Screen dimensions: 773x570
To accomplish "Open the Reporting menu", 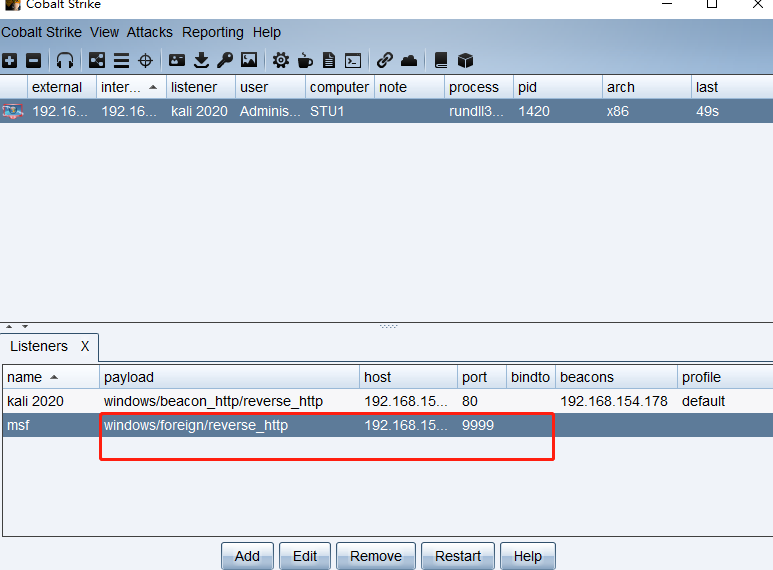I will [x=212, y=33].
